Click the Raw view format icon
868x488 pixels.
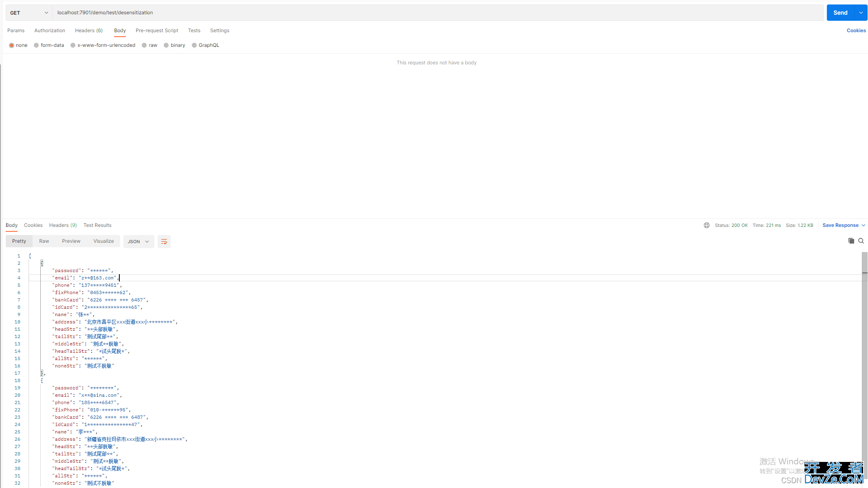coord(44,241)
